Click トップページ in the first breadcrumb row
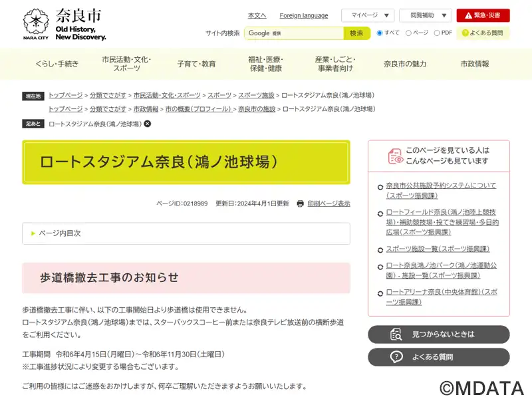The height and width of the screenshot is (399, 532). point(65,95)
